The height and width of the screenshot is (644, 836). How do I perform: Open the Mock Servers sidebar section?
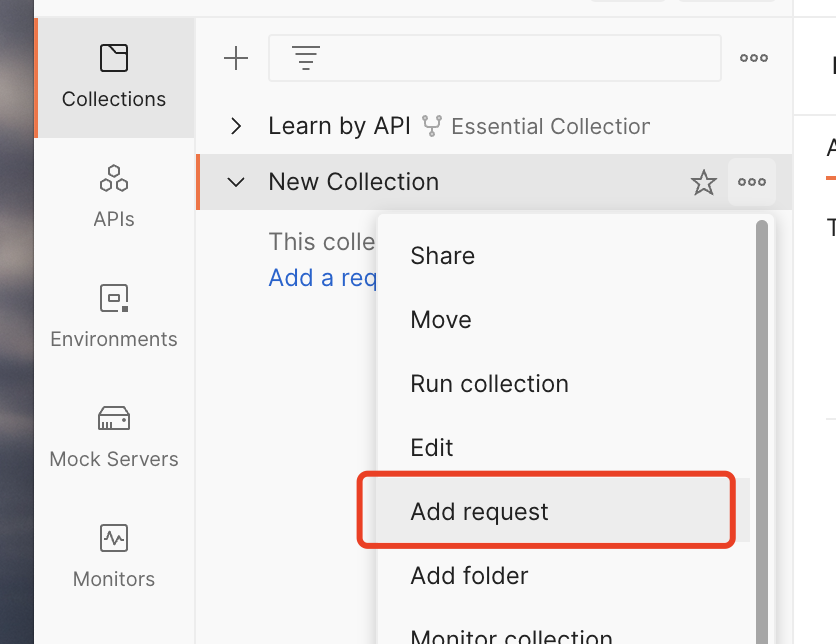click(x=114, y=435)
